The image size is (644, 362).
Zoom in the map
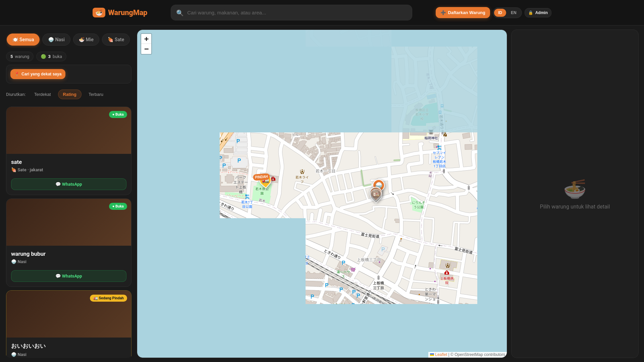coord(146,39)
